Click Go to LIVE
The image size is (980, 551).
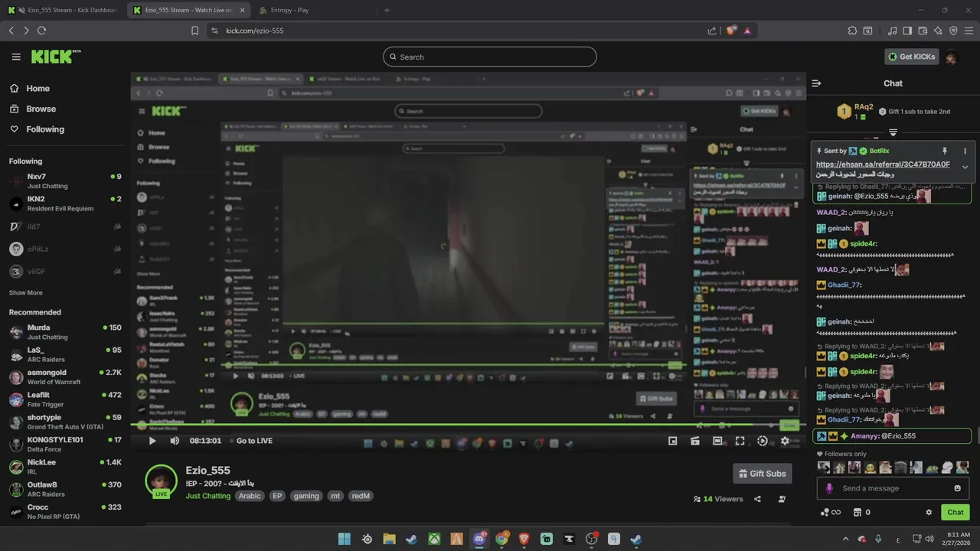254,441
